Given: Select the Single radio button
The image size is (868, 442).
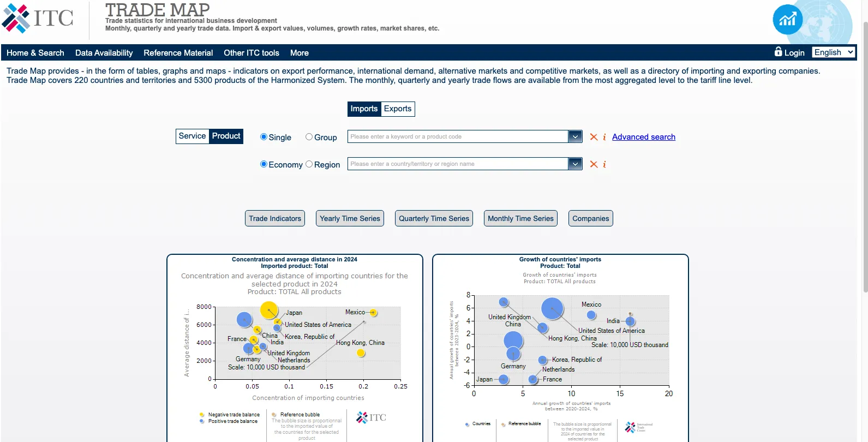Looking at the screenshot, I should click(264, 137).
